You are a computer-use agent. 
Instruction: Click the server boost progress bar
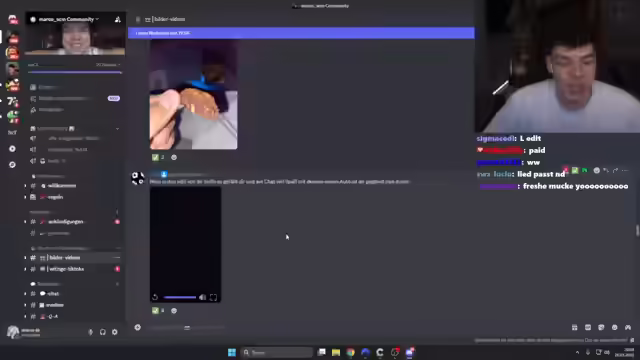(x=75, y=72)
